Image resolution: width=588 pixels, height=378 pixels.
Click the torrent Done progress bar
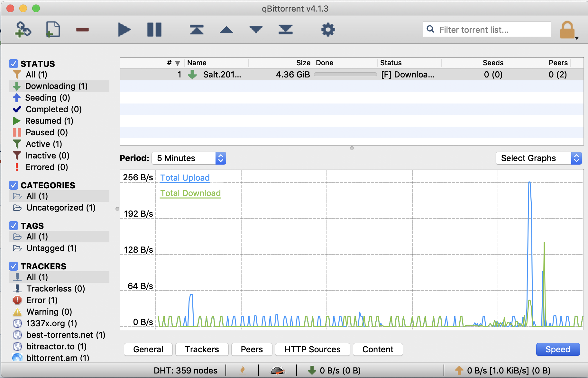pyautogui.click(x=345, y=75)
